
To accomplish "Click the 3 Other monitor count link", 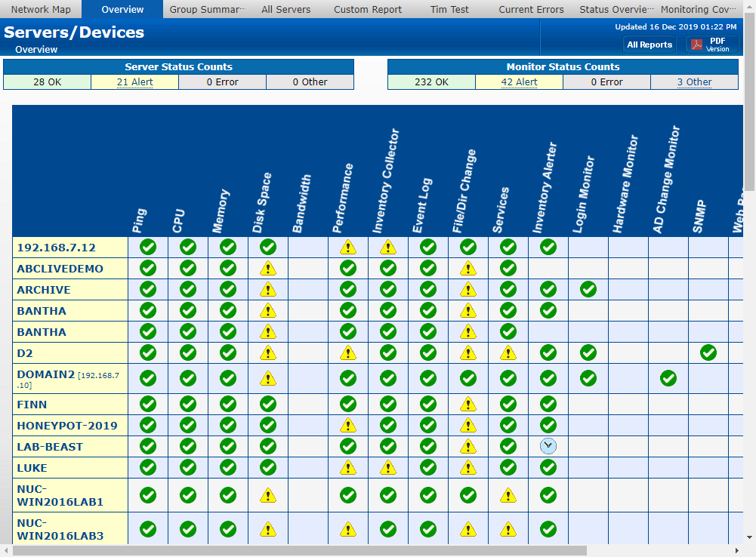I will coord(694,82).
